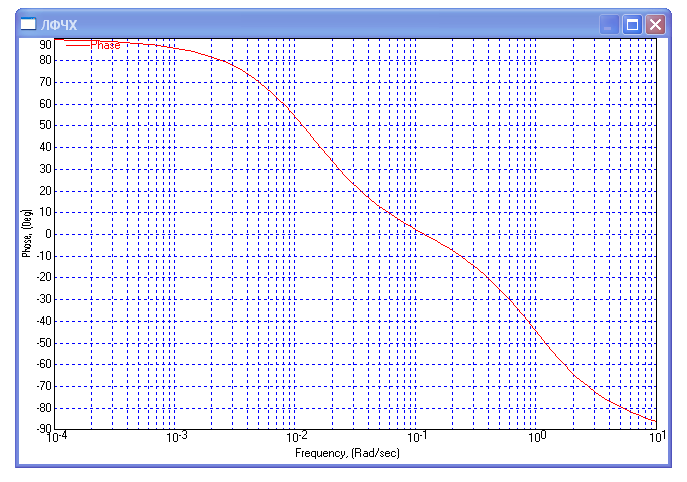The height and width of the screenshot is (482, 687).
Task: Maximize the ЛФЧХ plot window
Action: [632, 24]
